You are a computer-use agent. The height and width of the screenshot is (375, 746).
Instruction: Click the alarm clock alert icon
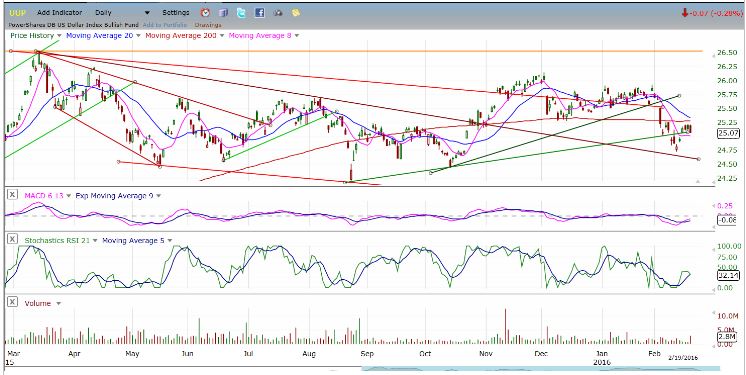(x=206, y=13)
